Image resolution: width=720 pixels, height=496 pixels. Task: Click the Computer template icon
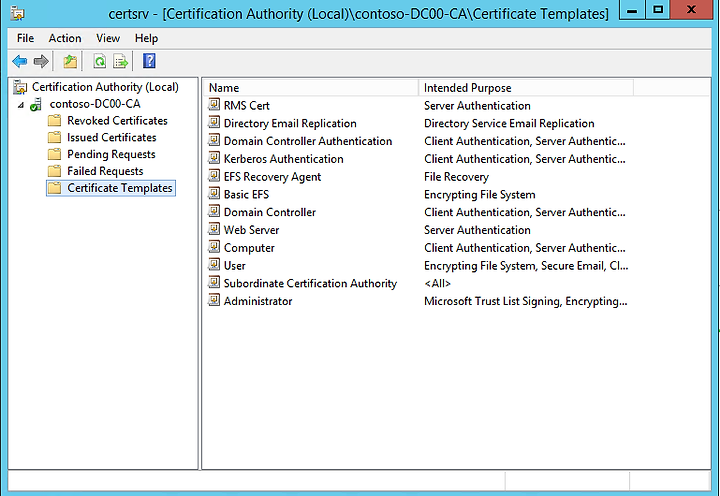coord(214,247)
